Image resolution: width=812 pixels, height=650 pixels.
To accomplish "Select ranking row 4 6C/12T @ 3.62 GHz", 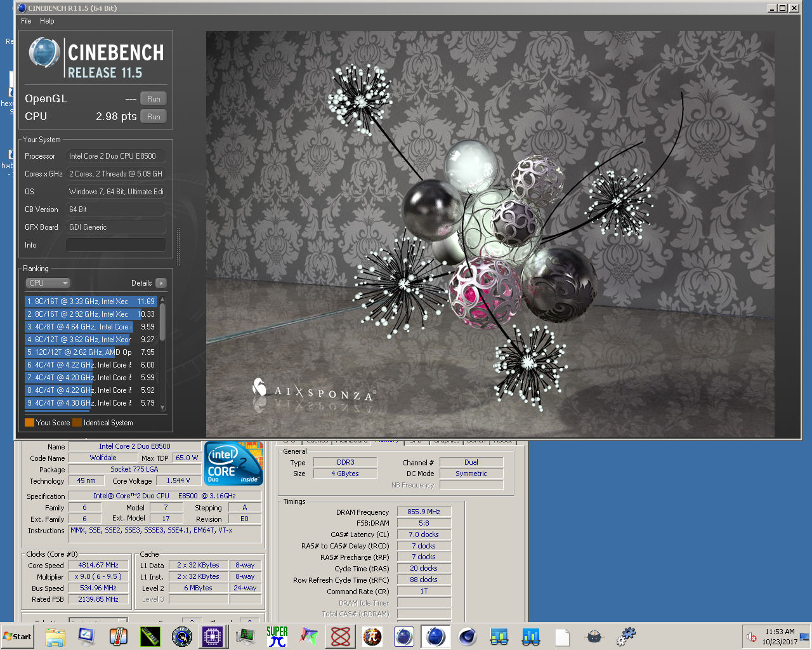I will click(x=91, y=340).
